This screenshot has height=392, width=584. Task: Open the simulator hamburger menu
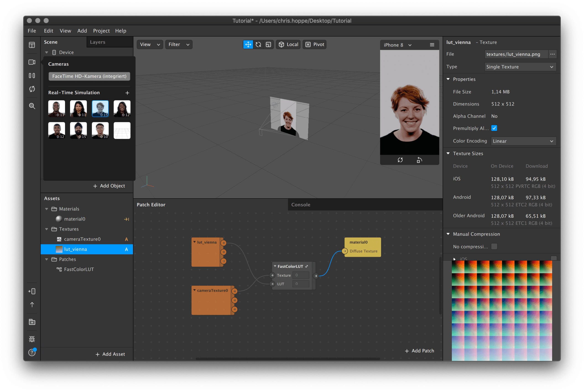tap(432, 45)
